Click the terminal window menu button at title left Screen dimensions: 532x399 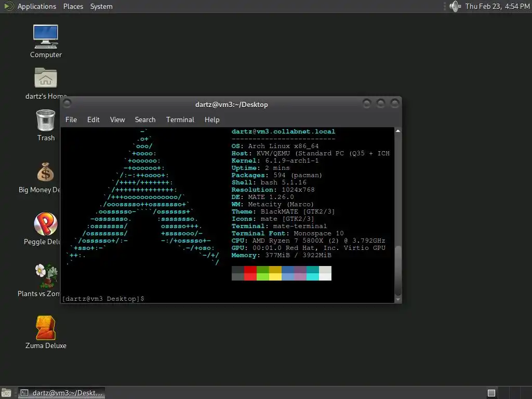67,103
